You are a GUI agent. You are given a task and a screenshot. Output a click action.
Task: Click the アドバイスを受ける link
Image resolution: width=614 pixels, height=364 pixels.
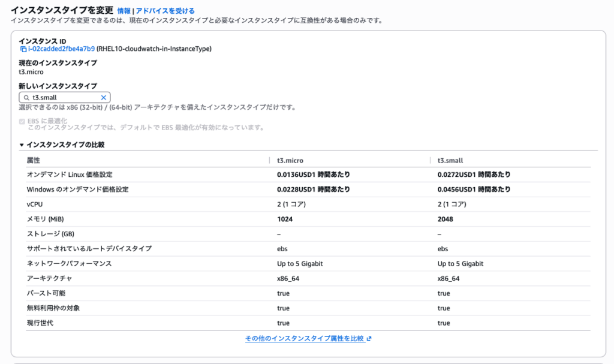point(165,11)
